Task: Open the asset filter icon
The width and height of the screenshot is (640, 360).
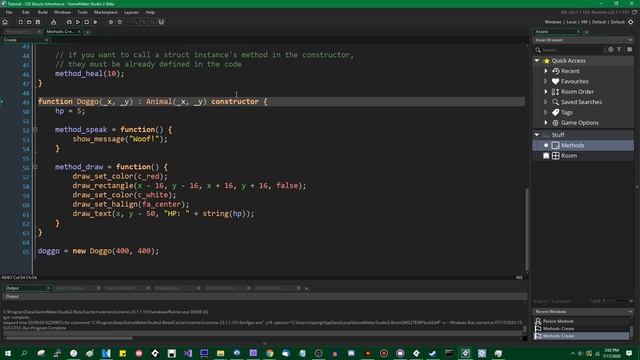Action: (619, 49)
